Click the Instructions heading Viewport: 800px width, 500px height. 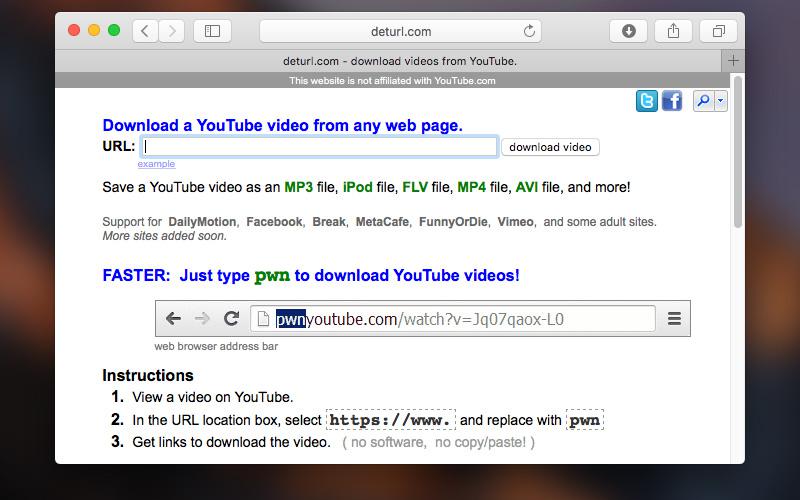click(148, 376)
